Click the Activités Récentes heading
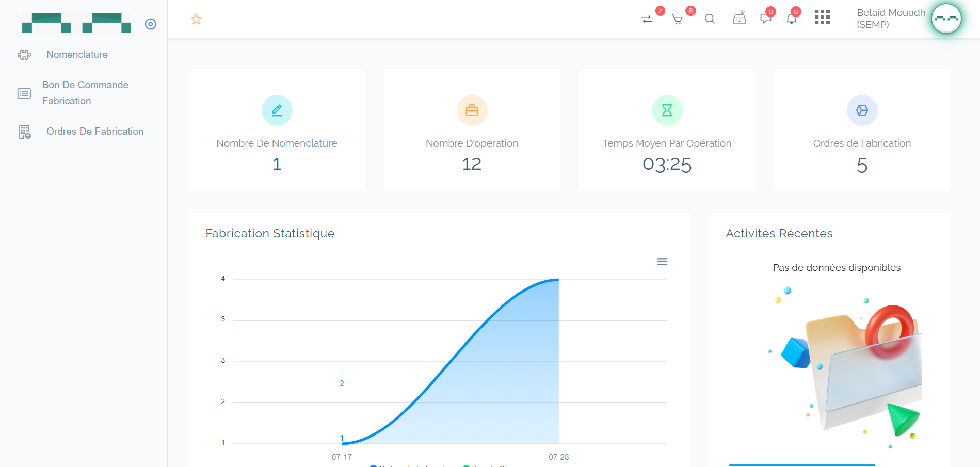980x467 pixels. pyautogui.click(x=779, y=234)
